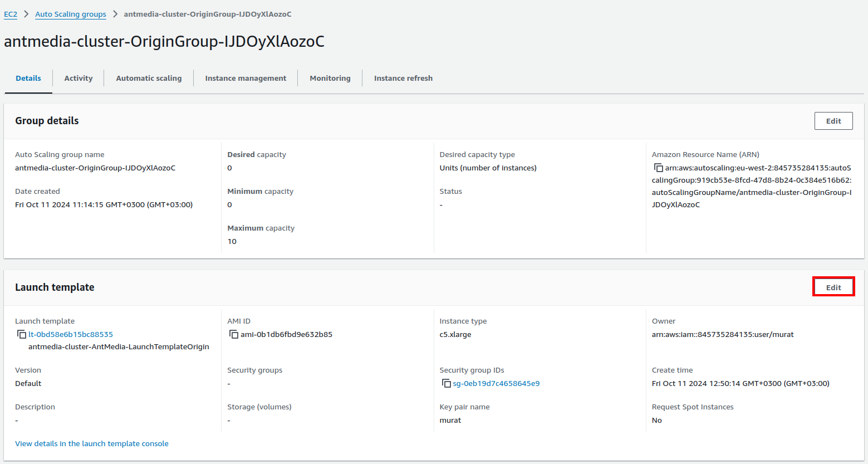Select the Group details section heading
The image size is (868, 464).
(x=47, y=121)
